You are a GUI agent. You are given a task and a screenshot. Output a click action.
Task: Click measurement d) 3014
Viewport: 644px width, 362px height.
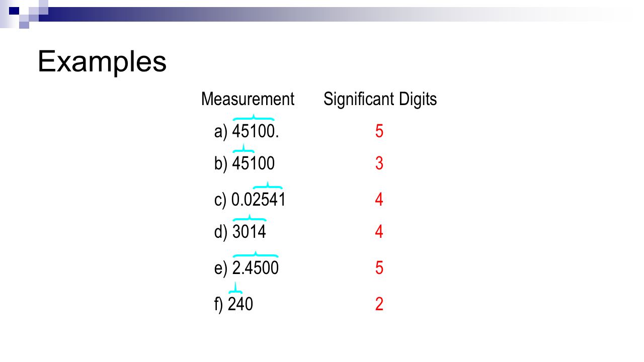(x=240, y=232)
